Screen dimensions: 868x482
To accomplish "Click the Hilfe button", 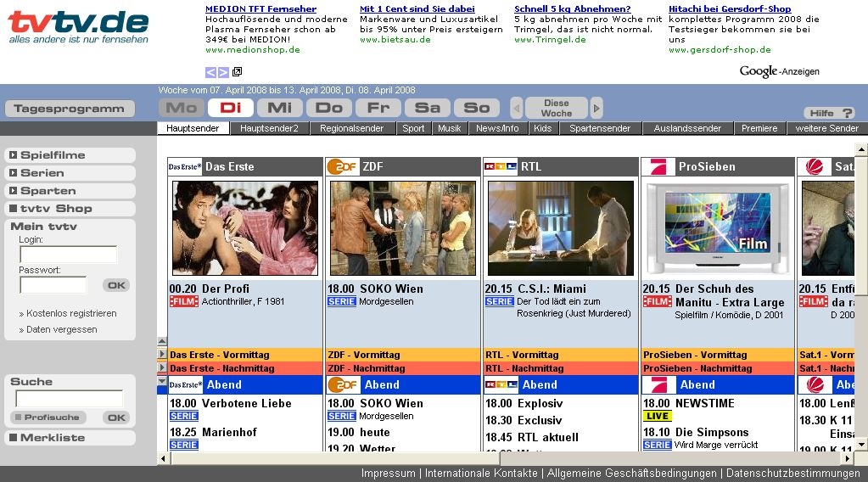I will 829,113.
